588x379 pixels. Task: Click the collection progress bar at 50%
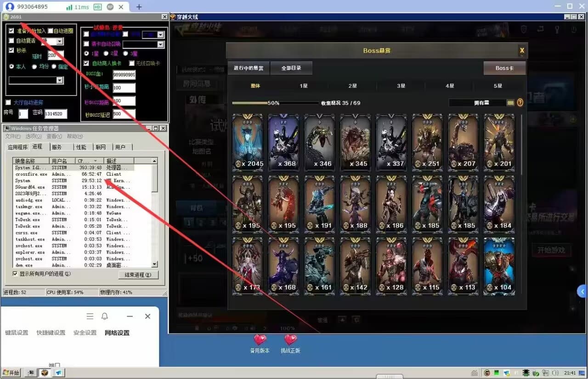click(x=275, y=103)
